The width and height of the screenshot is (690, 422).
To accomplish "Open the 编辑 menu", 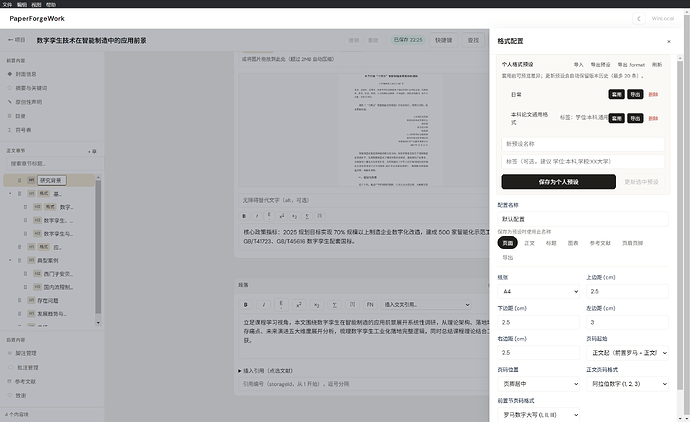I will 22,4.
